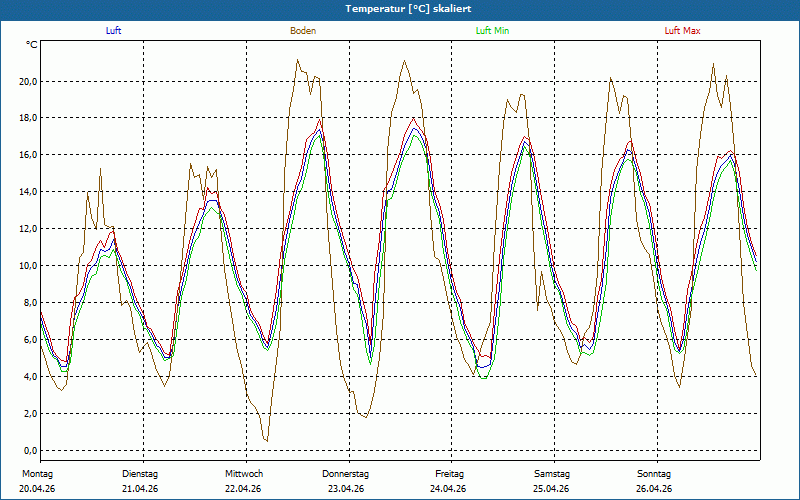This screenshot has width=800, height=500.
Task: Click the 18,0 y-axis value
Action: (x=28, y=118)
